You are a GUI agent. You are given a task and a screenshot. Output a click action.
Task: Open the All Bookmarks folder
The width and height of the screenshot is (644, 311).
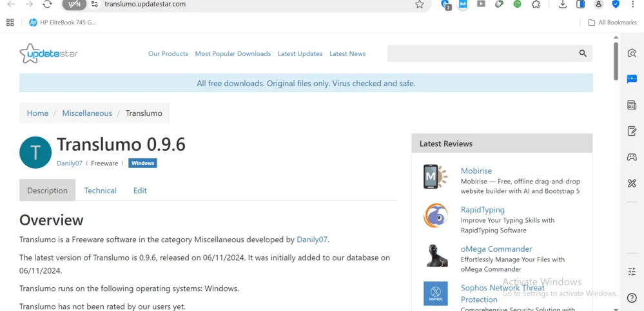coord(612,23)
